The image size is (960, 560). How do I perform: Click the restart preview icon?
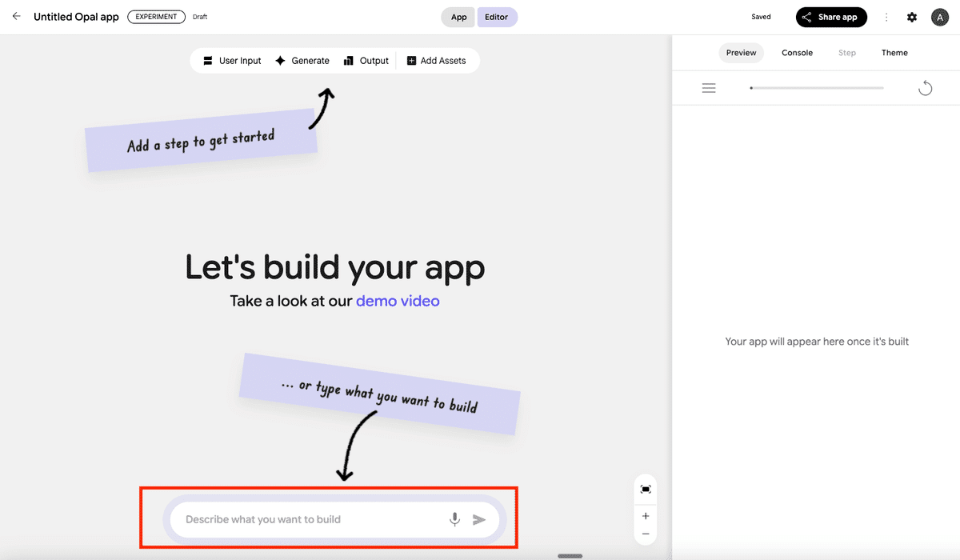[925, 88]
